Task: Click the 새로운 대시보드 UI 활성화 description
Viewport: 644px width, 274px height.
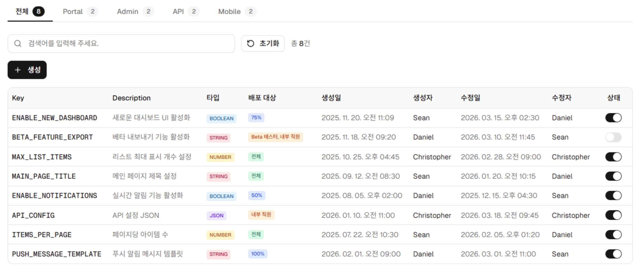Action: pos(151,118)
